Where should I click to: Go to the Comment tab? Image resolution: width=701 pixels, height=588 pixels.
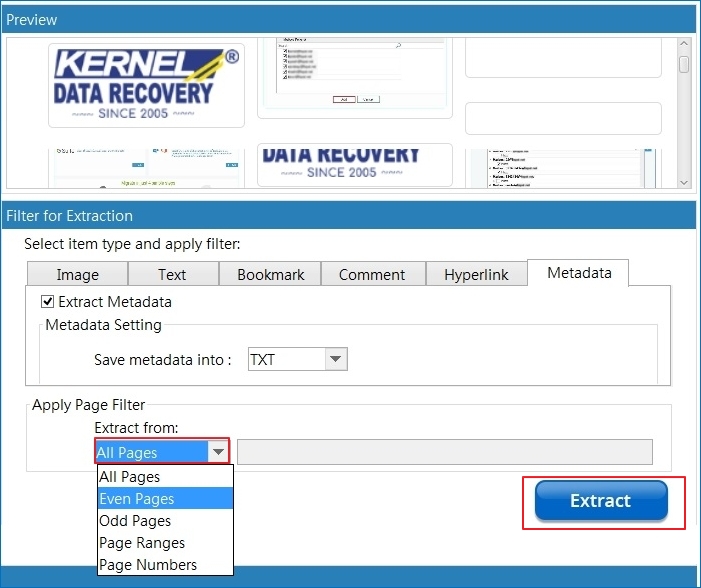[373, 274]
